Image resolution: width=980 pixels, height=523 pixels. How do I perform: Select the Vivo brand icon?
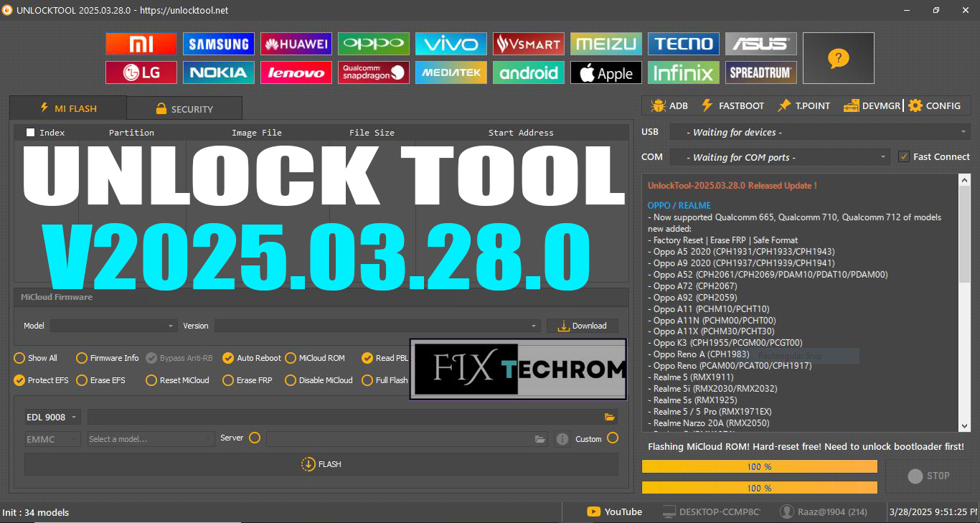click(451, 44)
